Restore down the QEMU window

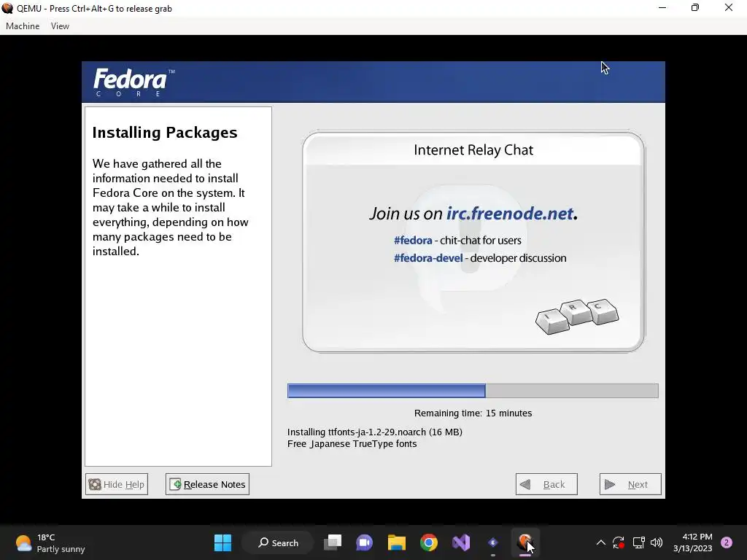coord(695,8)
